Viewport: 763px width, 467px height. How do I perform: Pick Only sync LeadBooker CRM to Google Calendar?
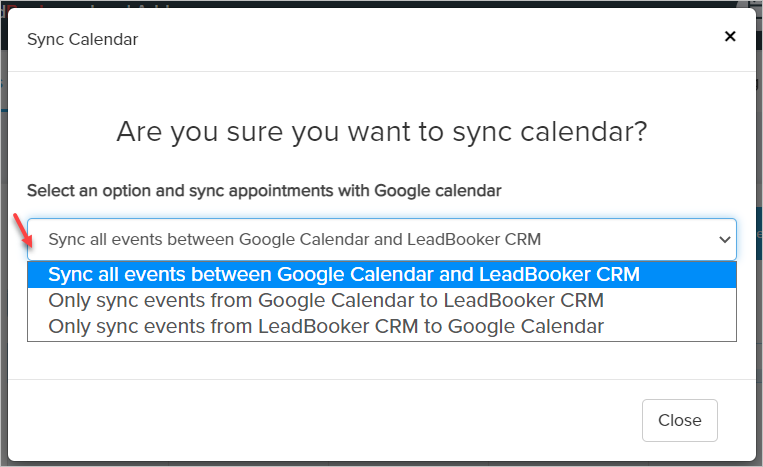326,326
